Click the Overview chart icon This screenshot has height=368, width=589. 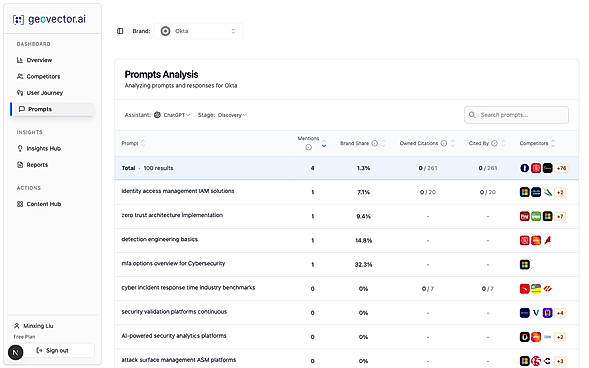[20, 60]
